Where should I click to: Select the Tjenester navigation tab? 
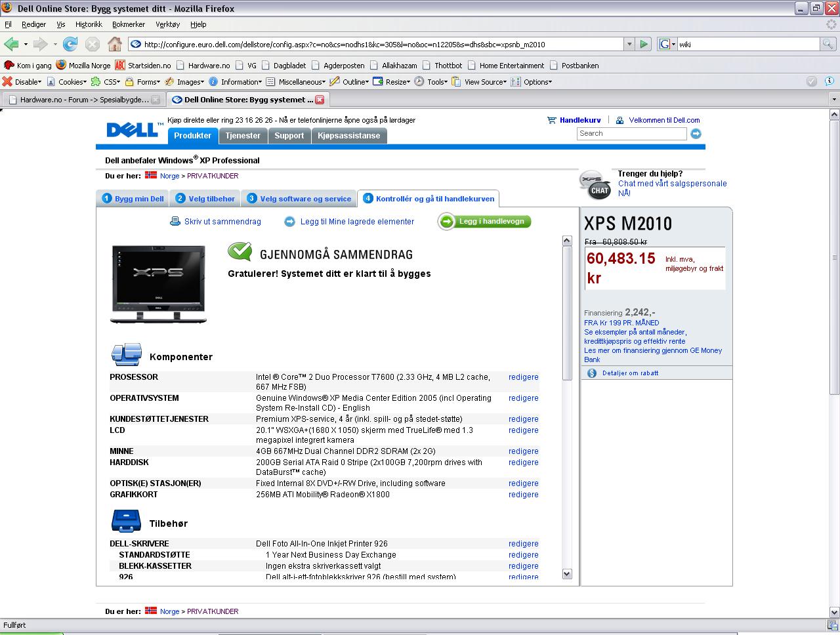243,136
